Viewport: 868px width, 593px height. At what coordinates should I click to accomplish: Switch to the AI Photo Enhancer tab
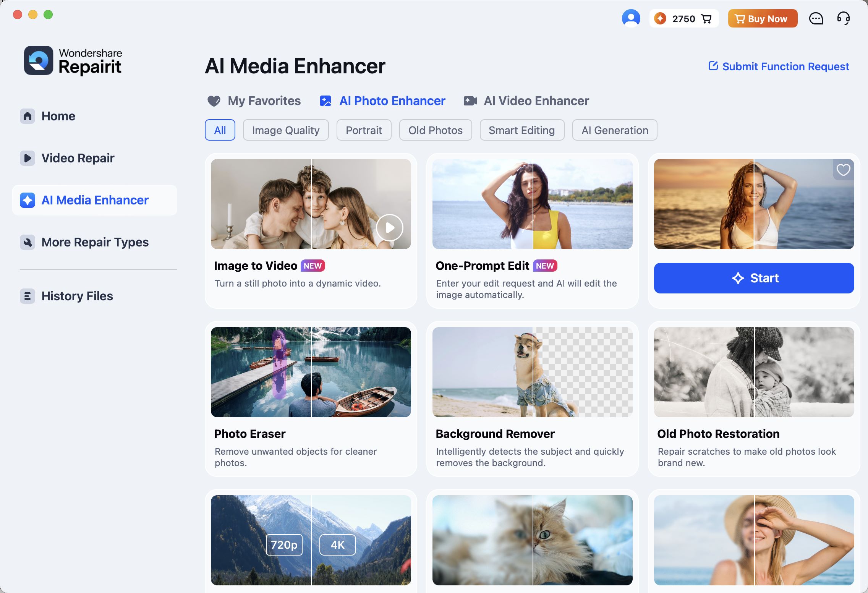[x=382, y=101]
